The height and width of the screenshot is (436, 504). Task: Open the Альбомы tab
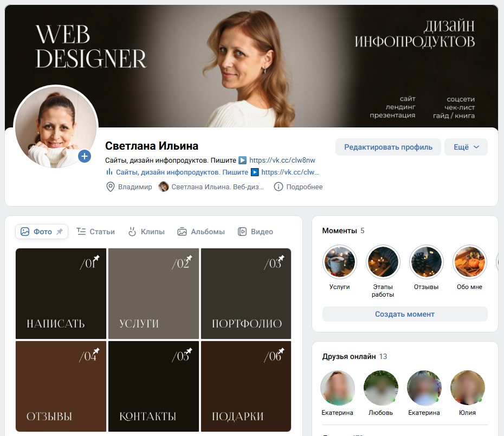pyautogui.click(x=201, y=232)
